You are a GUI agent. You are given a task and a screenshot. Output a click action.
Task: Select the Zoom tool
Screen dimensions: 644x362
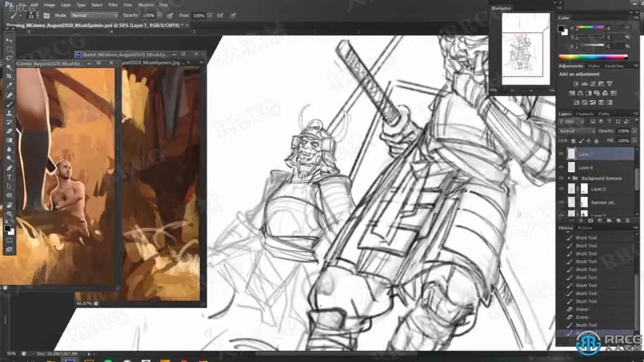pyautogui.click(x=10, y=213)
